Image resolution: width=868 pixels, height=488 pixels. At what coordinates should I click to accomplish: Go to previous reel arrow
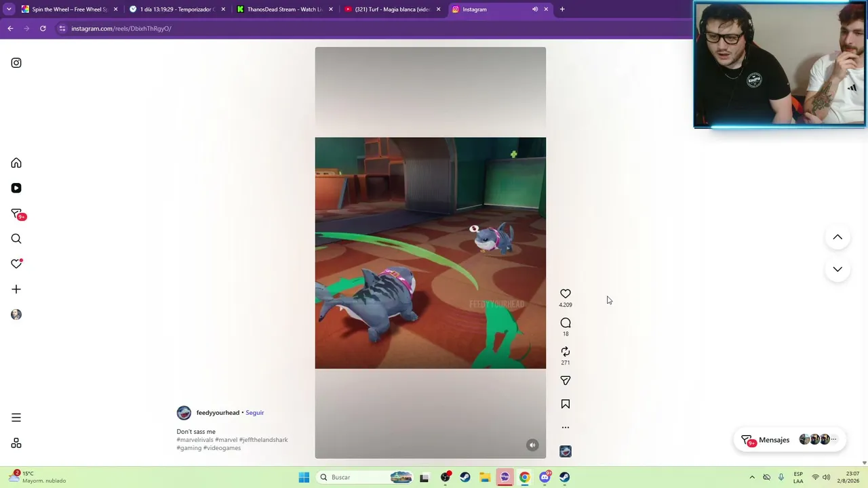pos(837,237)
